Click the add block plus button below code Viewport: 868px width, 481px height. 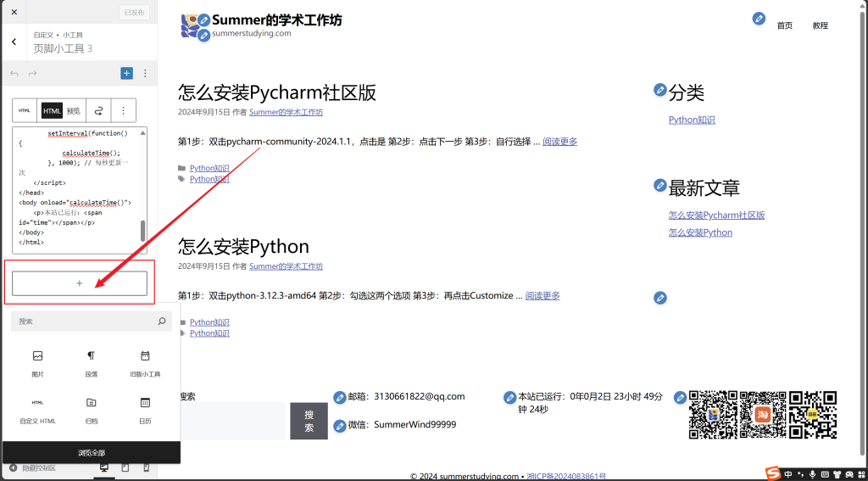79,283
